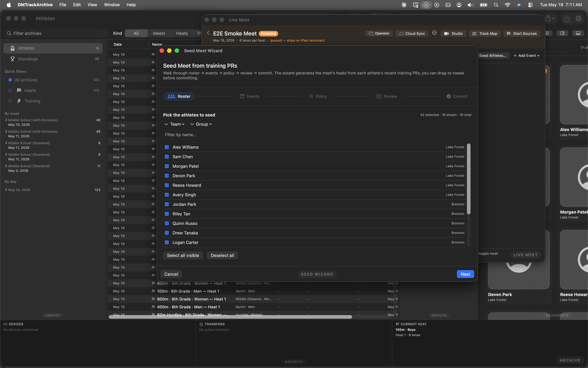Uncheck Jordan Park in the roster

coord(167,204)
